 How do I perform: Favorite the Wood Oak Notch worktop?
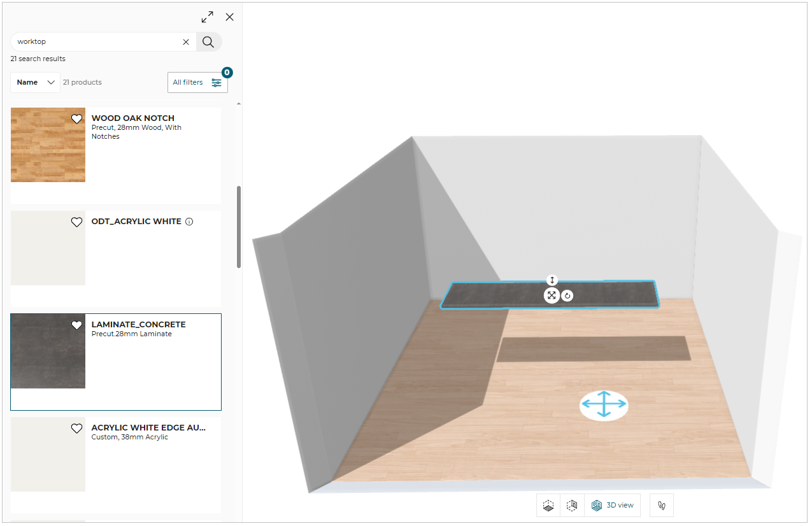pos(76,119)
